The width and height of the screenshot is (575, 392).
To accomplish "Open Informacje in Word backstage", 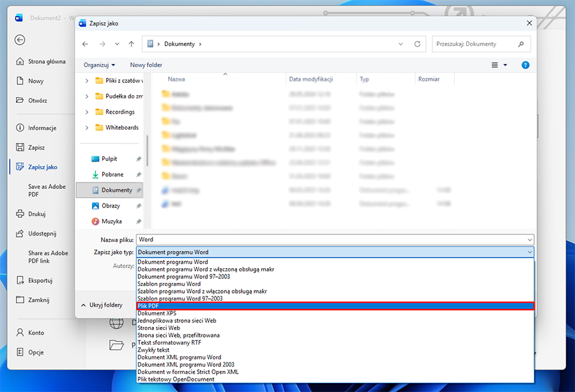I will [x=36, y=128].
